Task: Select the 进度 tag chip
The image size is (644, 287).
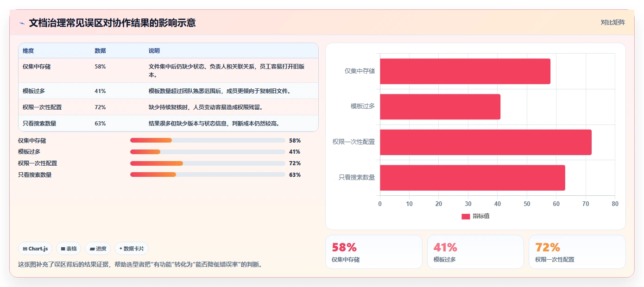Action: 98,249
